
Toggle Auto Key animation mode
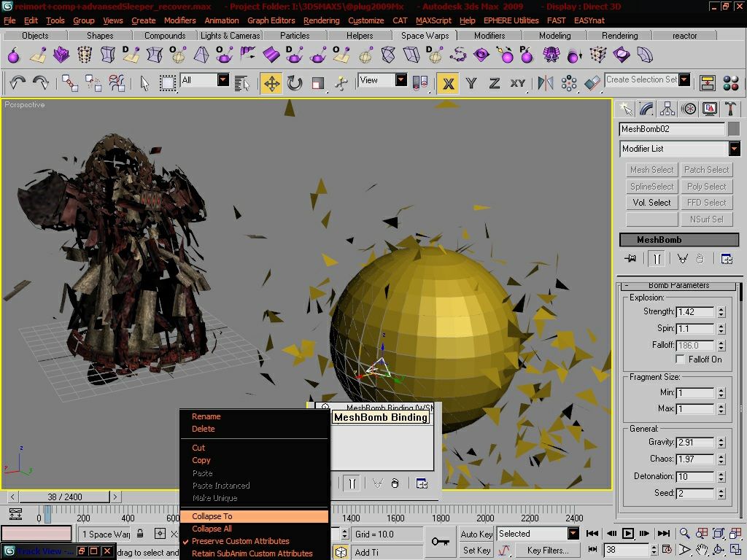click(476, 534)
